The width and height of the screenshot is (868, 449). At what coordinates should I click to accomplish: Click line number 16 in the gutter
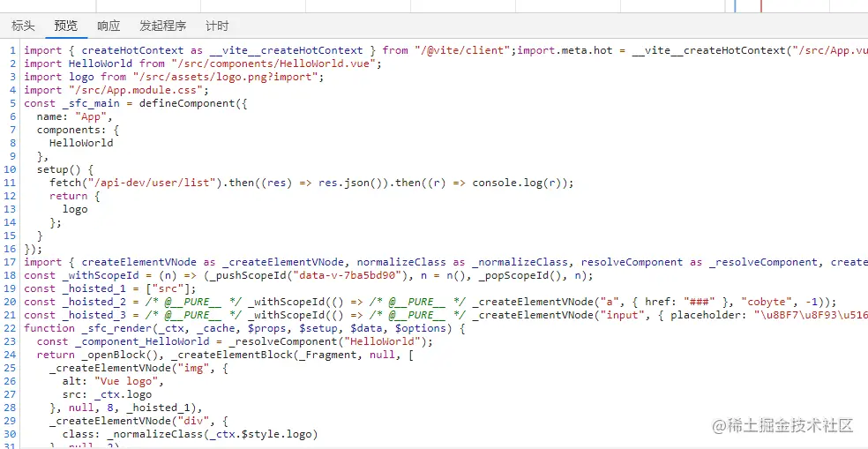[x=11, y=249]
